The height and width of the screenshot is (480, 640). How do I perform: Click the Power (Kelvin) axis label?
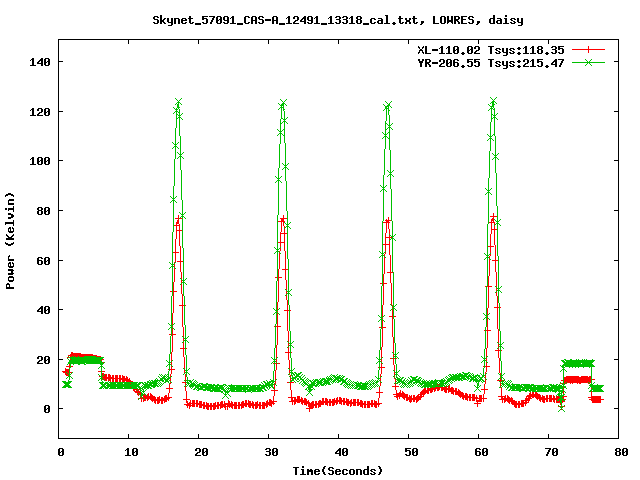tap(10, 241)
